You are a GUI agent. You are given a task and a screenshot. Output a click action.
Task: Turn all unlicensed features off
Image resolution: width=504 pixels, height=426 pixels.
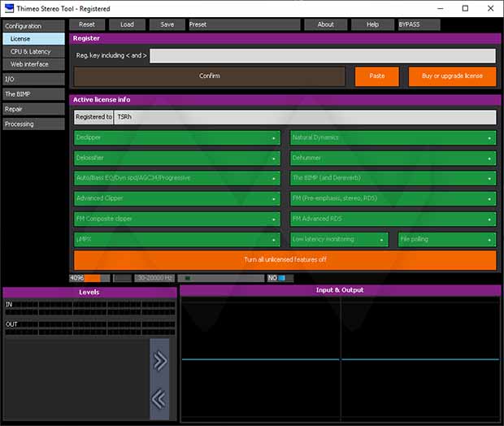[x=285, y=260]
